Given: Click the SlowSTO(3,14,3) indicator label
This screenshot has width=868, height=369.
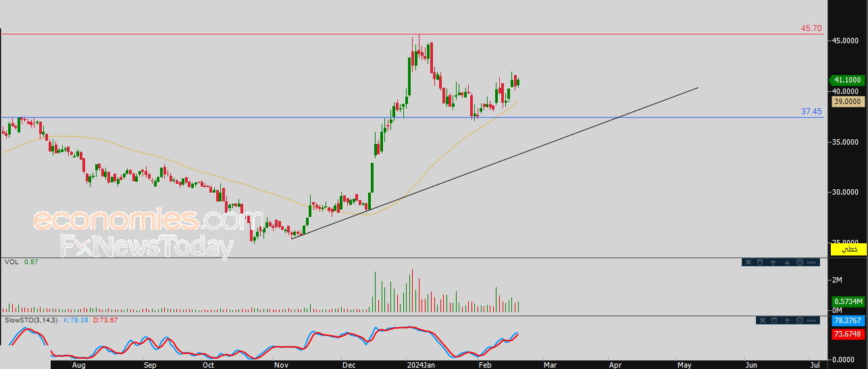Looking at the screenshot, I should point(31,320).
